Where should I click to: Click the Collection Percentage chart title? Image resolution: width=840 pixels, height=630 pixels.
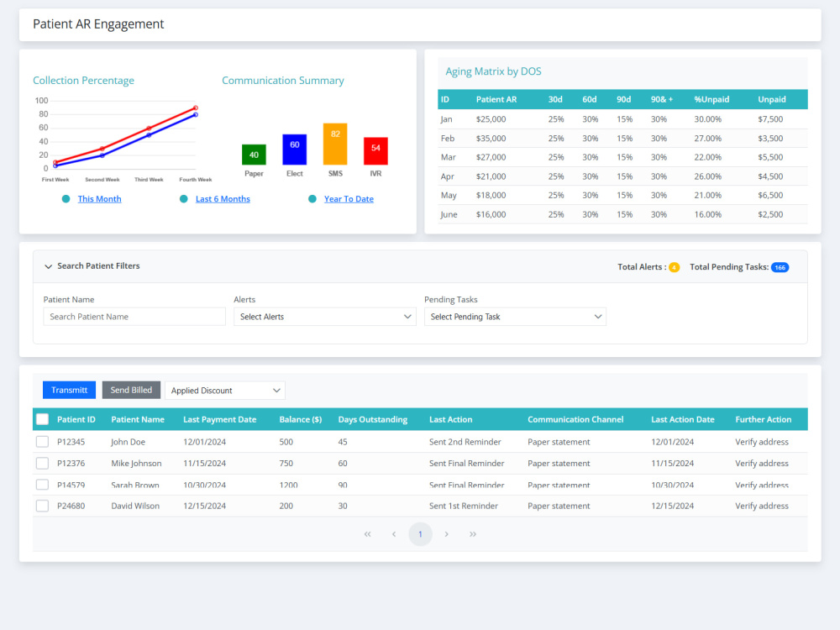coord(83,81)
